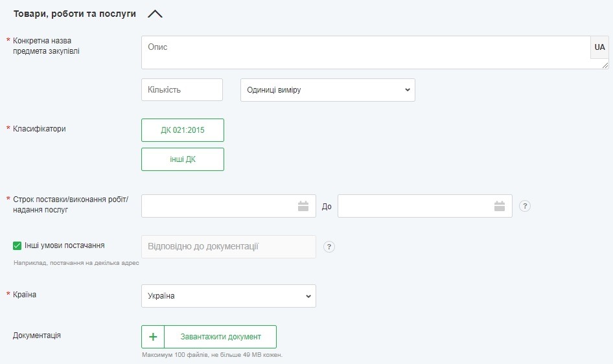613x364 pixels.
Task: Open the 'Країна' dropdown showing Україна
Action: (x=228, y=296)
